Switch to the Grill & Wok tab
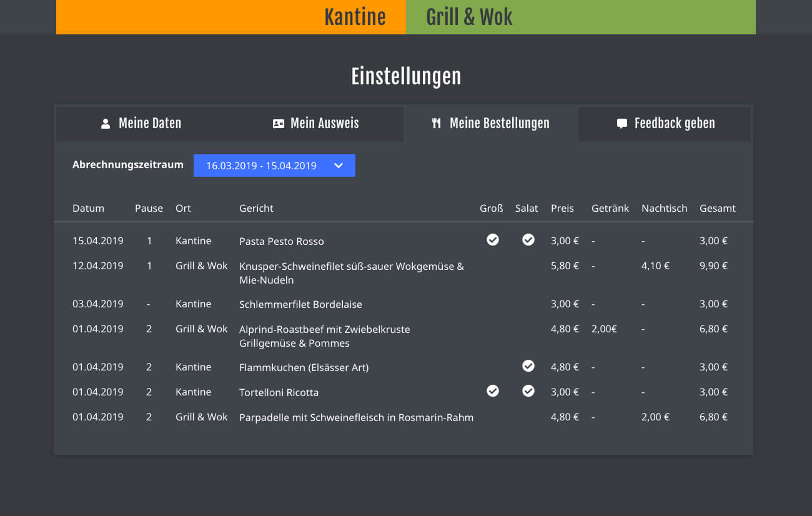The width and height of the screenshot is (812, 516). pyautogui.click(x=468, y=17)
